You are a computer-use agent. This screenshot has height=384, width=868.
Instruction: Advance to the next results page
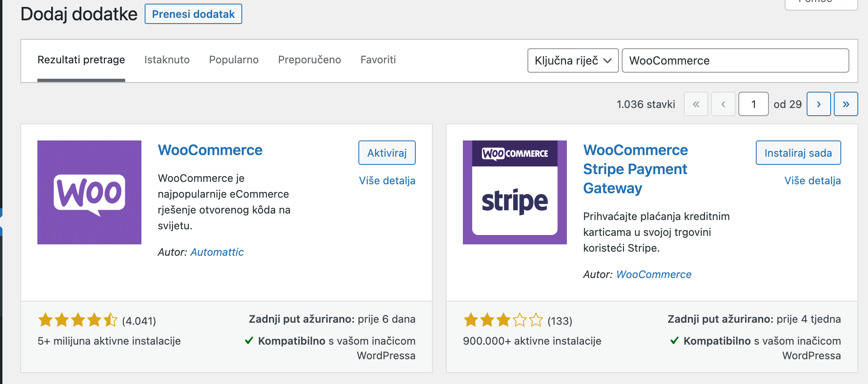(818, 104)
